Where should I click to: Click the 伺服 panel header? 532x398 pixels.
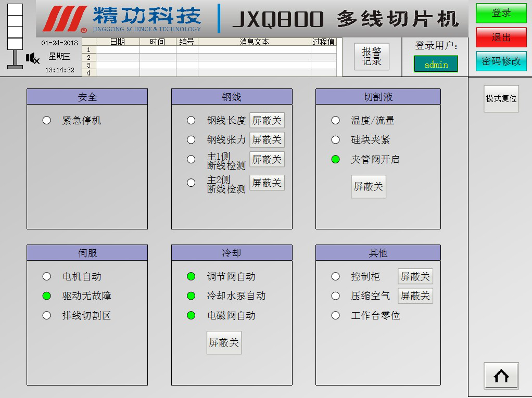tap(87, 253)
